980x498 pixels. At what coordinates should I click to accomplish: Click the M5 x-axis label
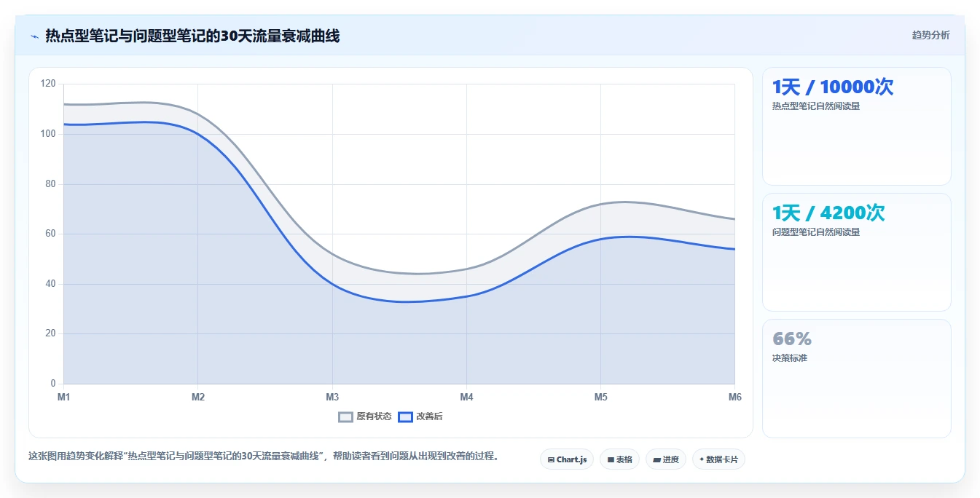click(600, 397)
